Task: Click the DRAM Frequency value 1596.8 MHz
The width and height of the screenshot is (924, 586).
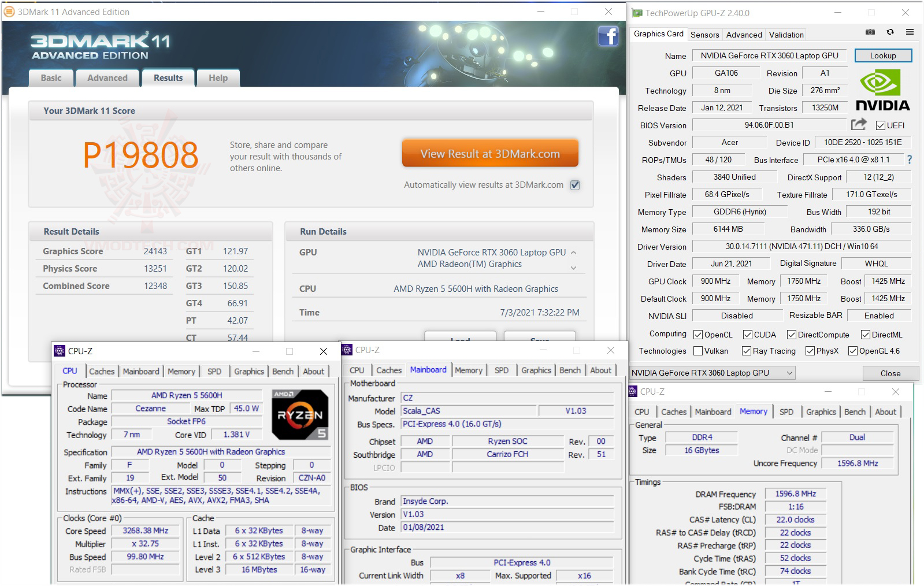Action: click(x=796, y=494)
